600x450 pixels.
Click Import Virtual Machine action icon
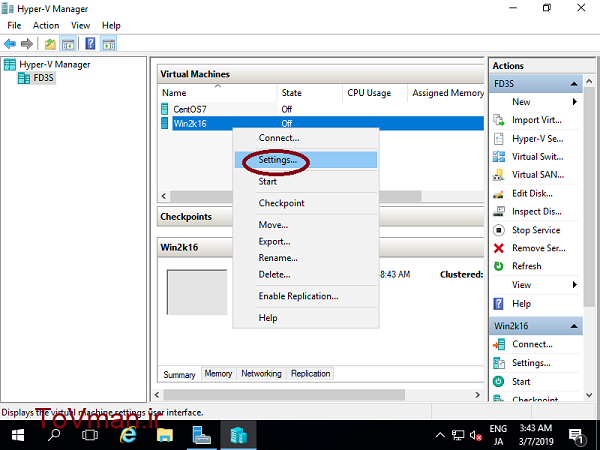499,120
